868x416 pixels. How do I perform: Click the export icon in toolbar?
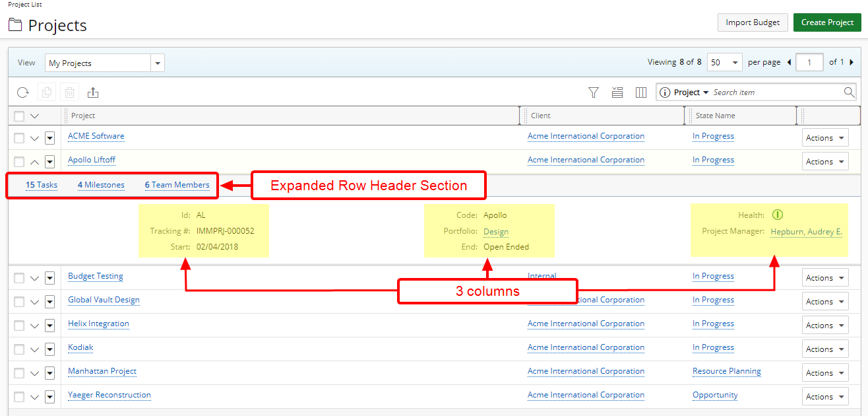point(93,92)
